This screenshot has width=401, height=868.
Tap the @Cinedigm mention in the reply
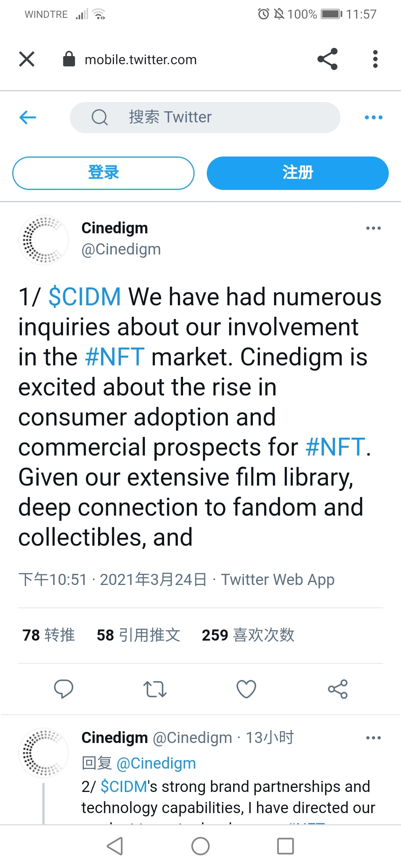tap(156, 763)
